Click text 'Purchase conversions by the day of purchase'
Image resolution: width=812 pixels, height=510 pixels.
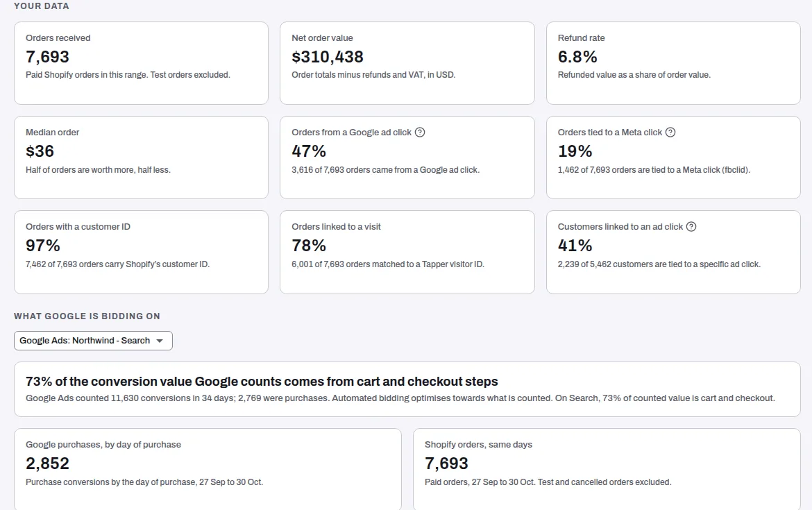(x=110, y=482)
